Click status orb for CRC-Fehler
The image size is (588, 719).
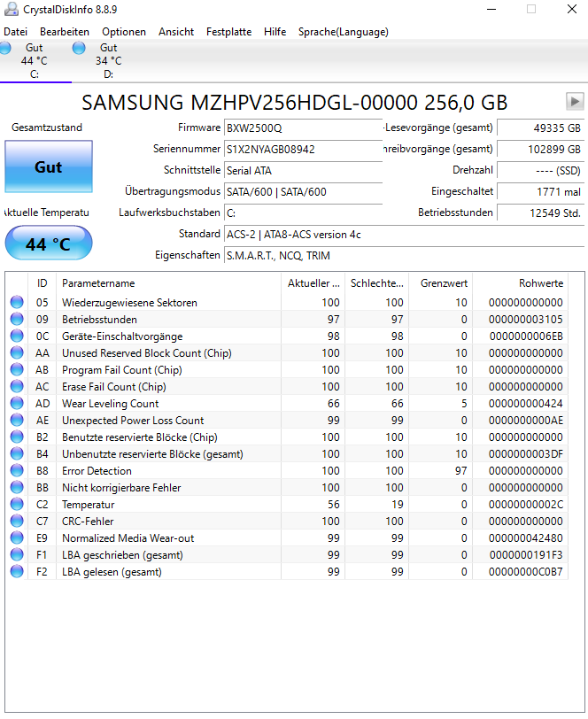pos(17,521)
